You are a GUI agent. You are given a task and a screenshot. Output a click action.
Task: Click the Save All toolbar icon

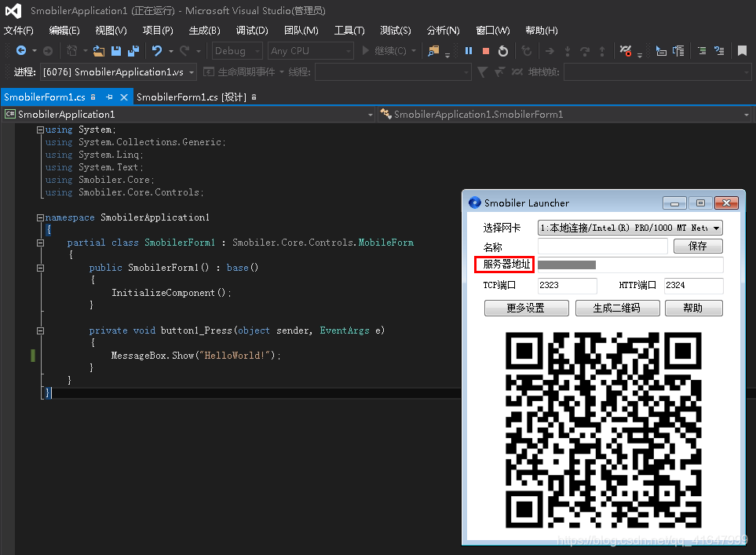click(133, 51)
